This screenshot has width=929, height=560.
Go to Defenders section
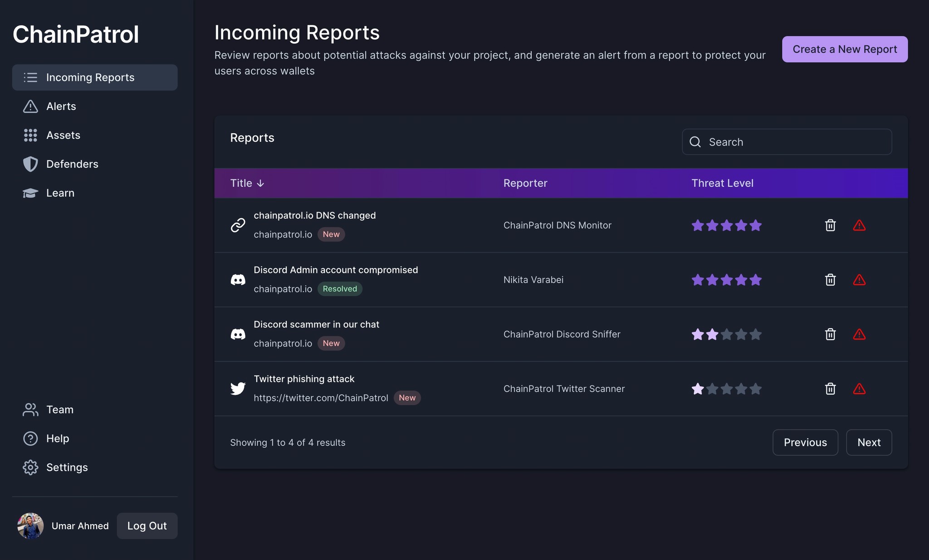pos(72,164)
